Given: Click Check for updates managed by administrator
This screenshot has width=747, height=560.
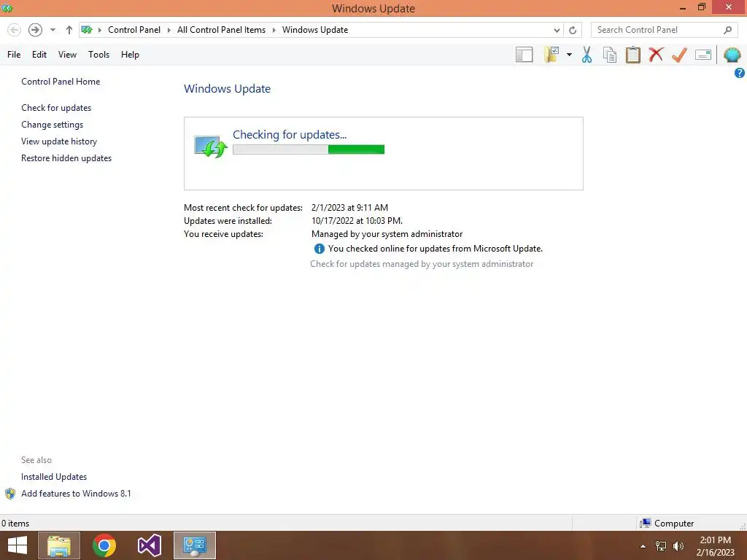Looking at the screenshot, I should point(422,264).
